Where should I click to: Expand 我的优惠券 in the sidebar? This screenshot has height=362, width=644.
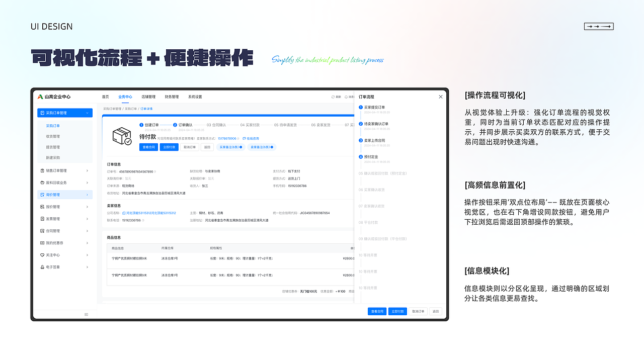(x=87, y=243)
